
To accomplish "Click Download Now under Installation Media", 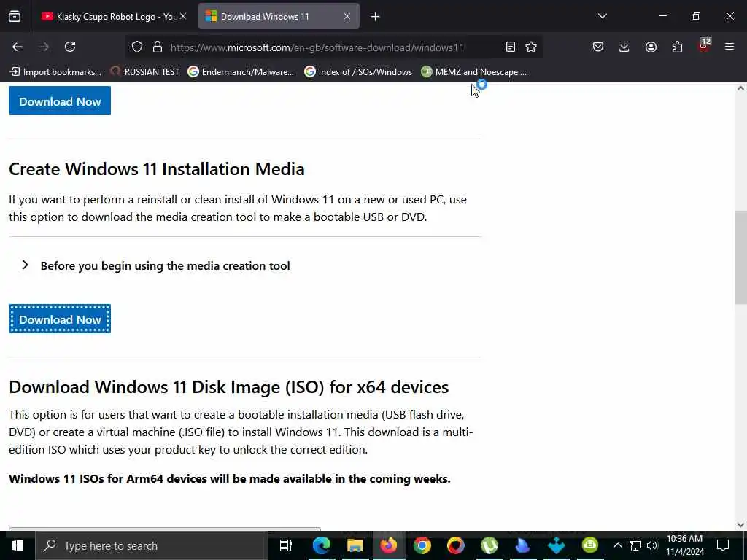I will (60, 319).
